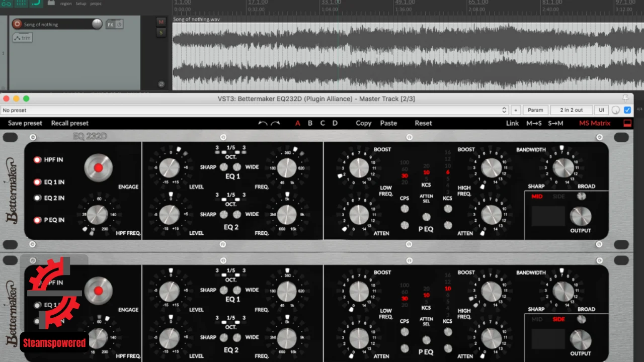Click the top unit HPF FREQ. knob
Image resolution: width=644 pixels, height=362 pixels.
98,215
